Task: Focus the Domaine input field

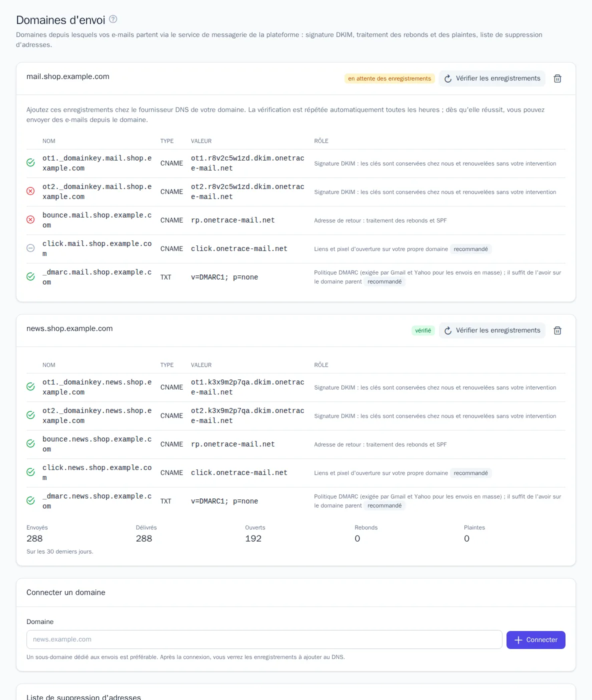Action: [x=264, y=639]
